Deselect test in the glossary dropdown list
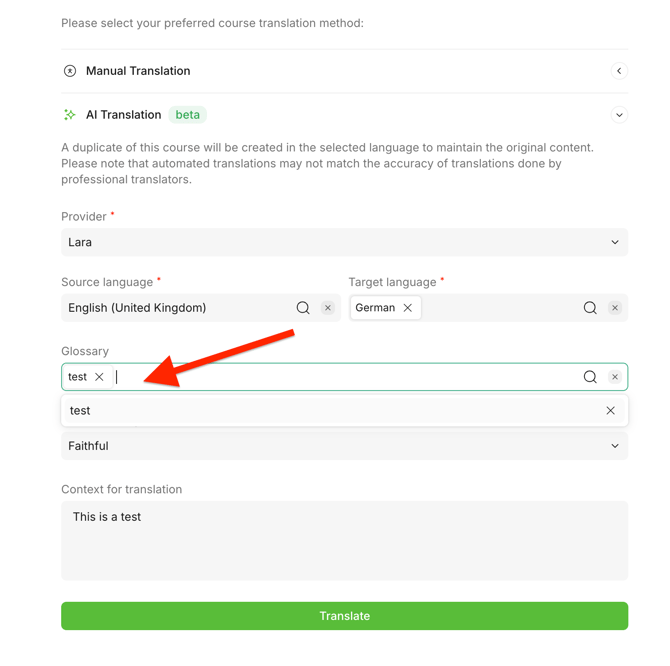Image resolution: width=670 pixels, height=666 pixels. coord(611,411)
